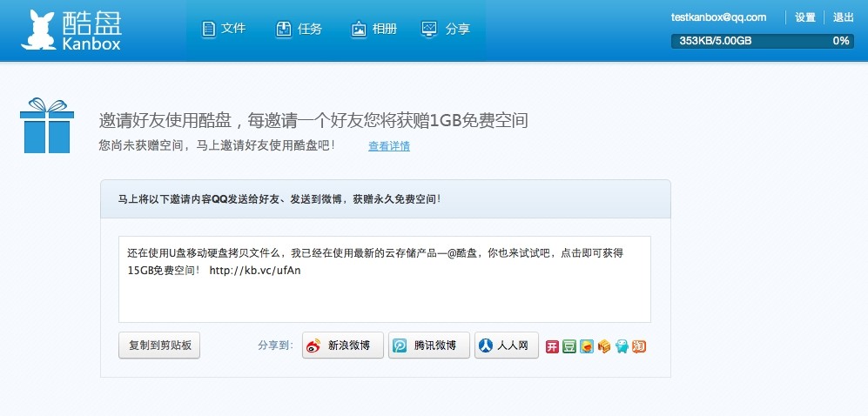Screen dimensions: 868x416
Task: Go to the 分享 (Share) tab
Action: 446,29
